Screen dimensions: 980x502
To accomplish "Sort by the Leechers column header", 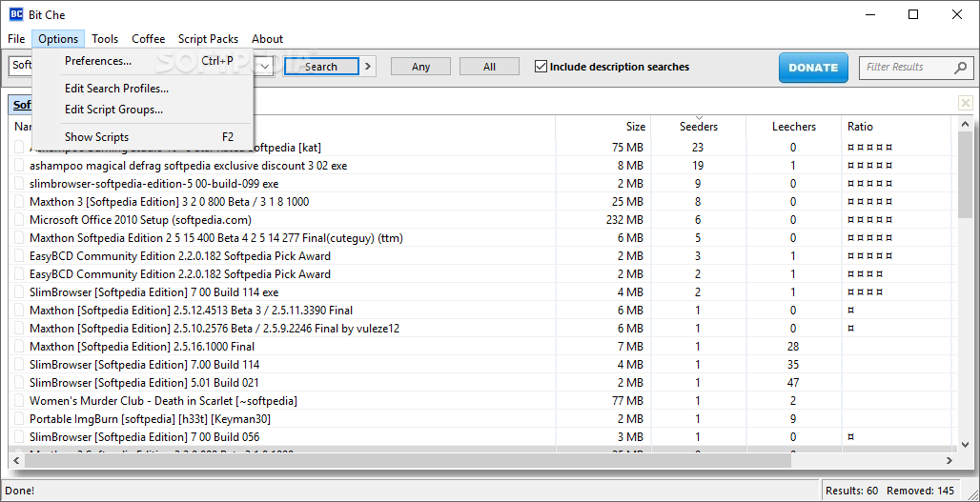I will [x=794, y=127].
